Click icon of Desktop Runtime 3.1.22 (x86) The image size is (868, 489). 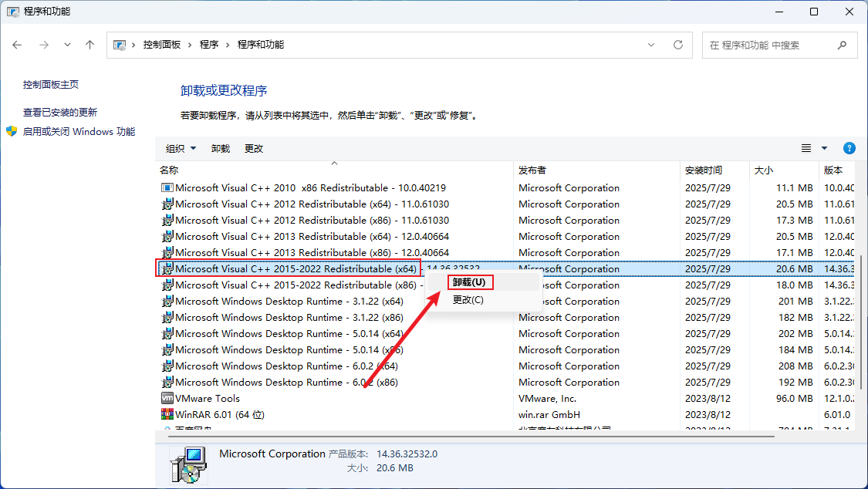[x=167, y=318]
